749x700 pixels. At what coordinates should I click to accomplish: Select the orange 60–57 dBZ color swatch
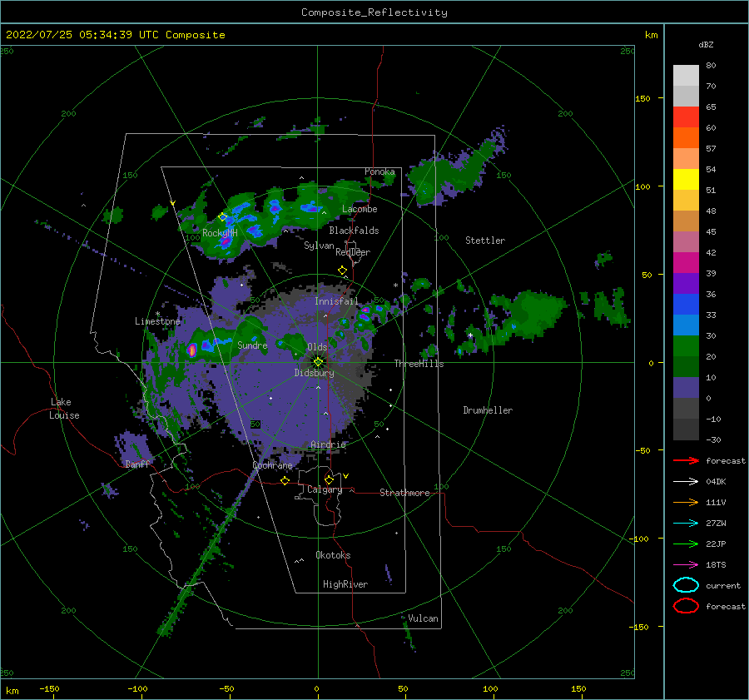(686, 138)
